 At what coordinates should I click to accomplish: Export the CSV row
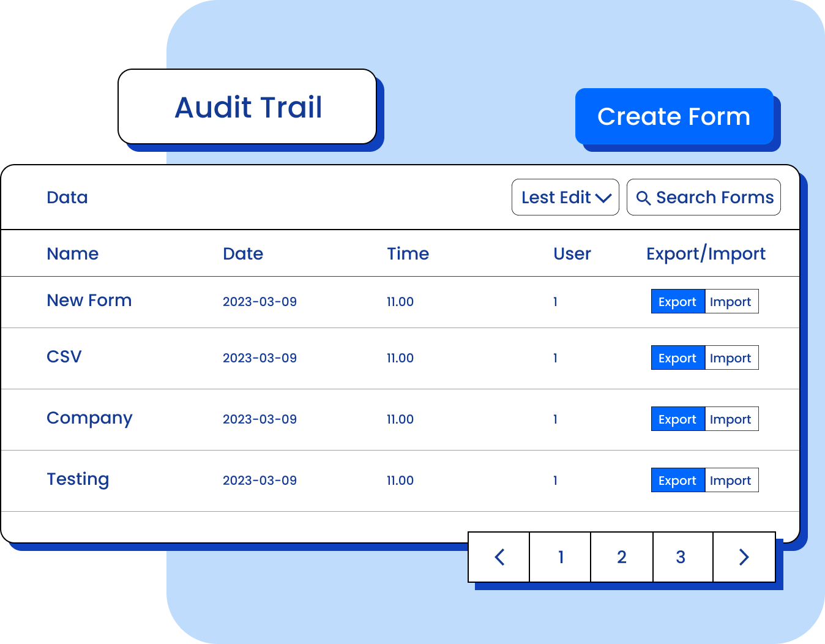click(678, 358)
